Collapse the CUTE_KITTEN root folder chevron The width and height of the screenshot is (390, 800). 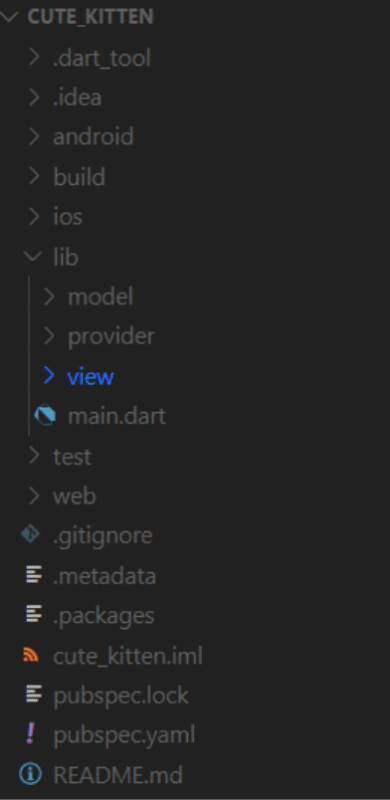[9, 16]
